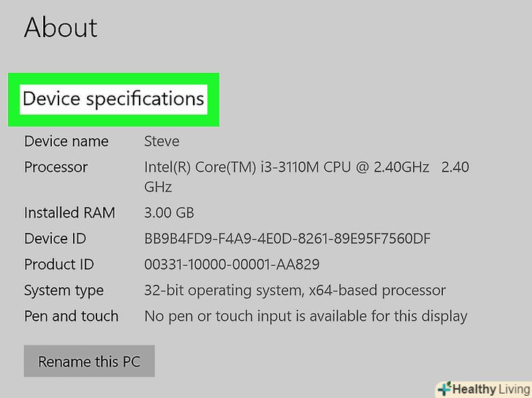This screenshot has width=532, height=398.
Task: Click the green cross Healthy Living icon
Action: click(x=444, y=389)
